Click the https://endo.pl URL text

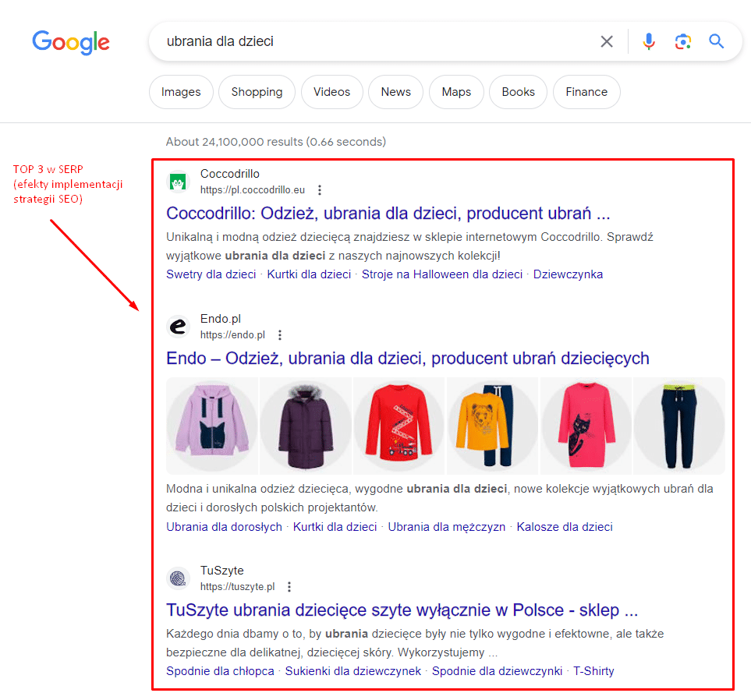(x=232, y=335)
